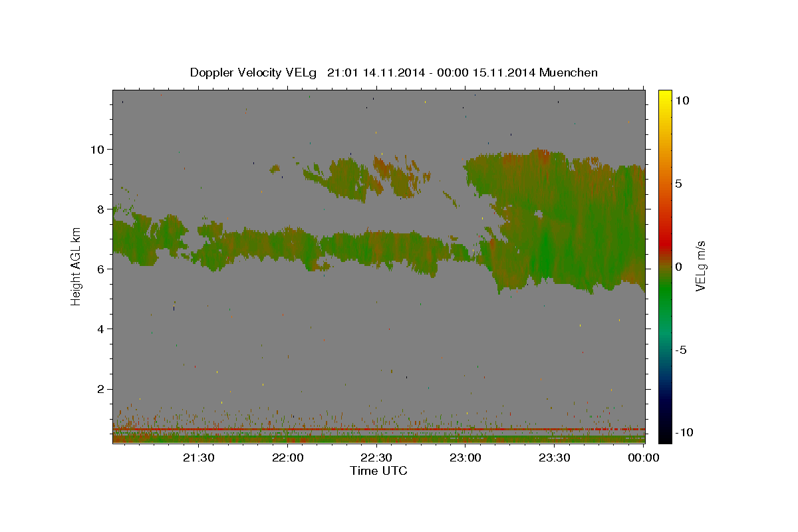The height and width of the screenshot is (532, 798).
Task: Click the 23:00 time tick label
Action: [x=465, y=458]
